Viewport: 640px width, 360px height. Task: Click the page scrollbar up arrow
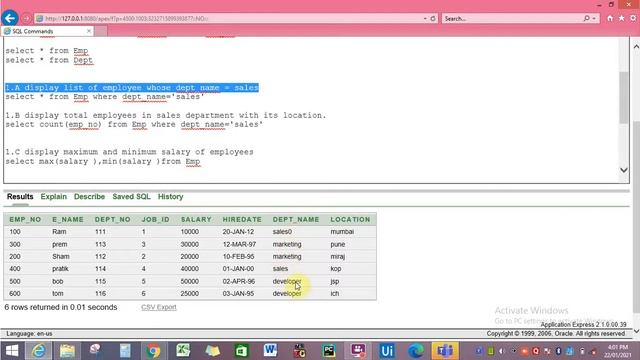[636, 47]
